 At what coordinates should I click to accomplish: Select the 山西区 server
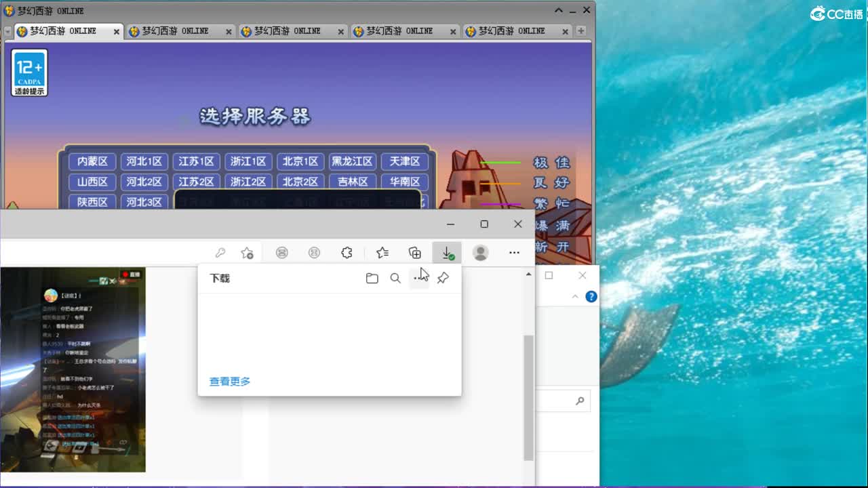point(92,182)
